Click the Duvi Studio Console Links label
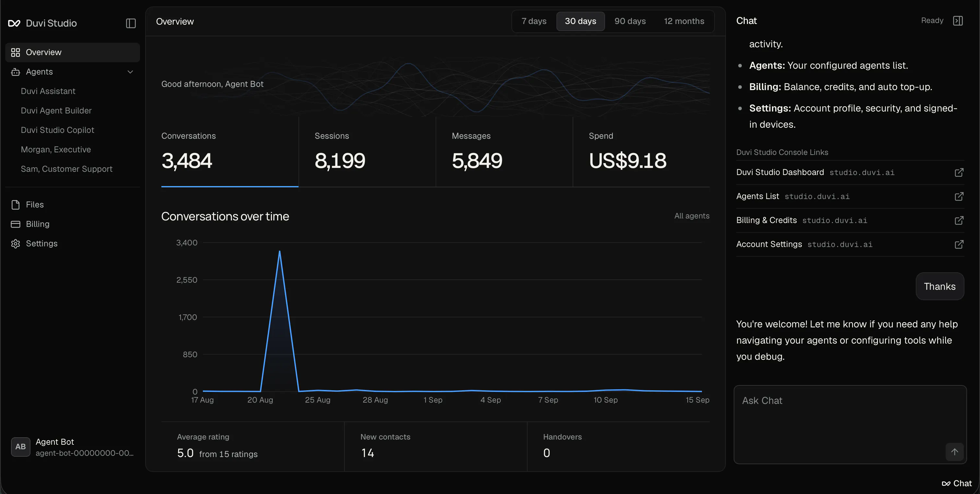This screenshot has width=980, height=494. tap(782, 152)
